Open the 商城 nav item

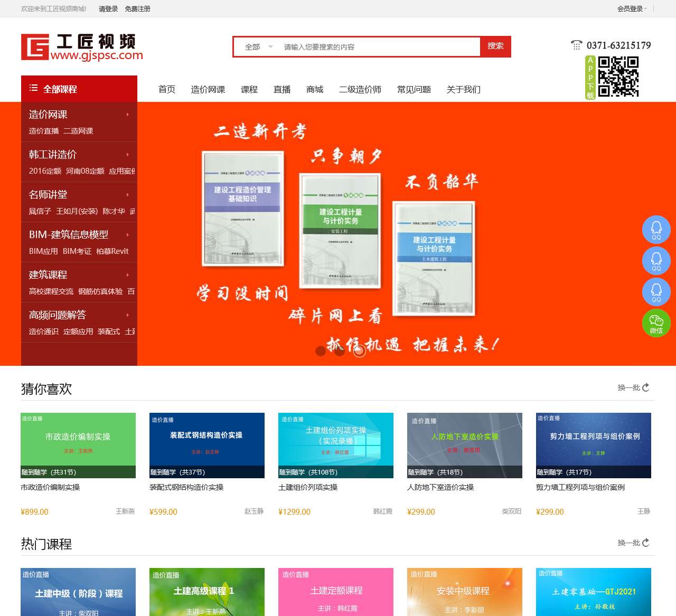[315, 89]
